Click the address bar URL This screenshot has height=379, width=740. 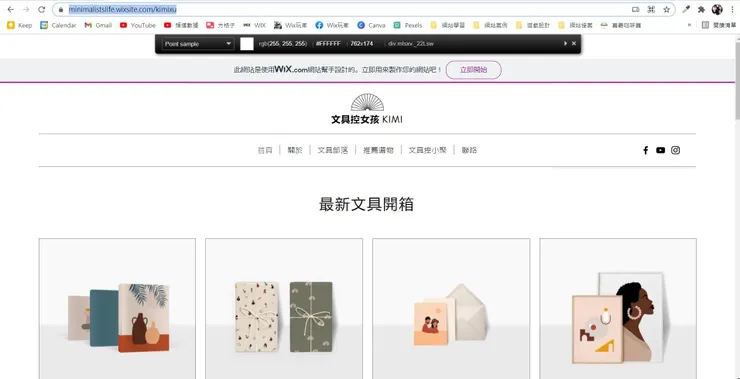123,9
